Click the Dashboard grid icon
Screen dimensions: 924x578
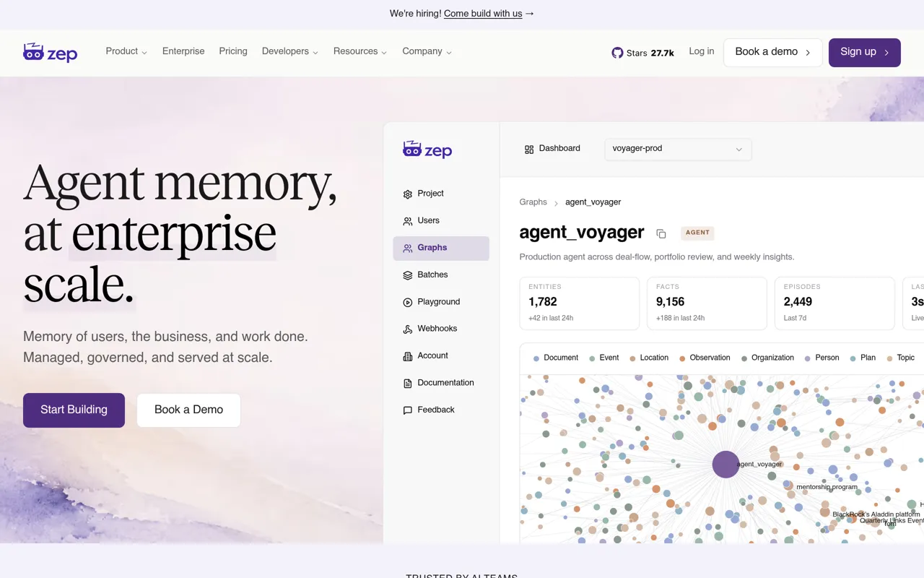pos(529,149)
